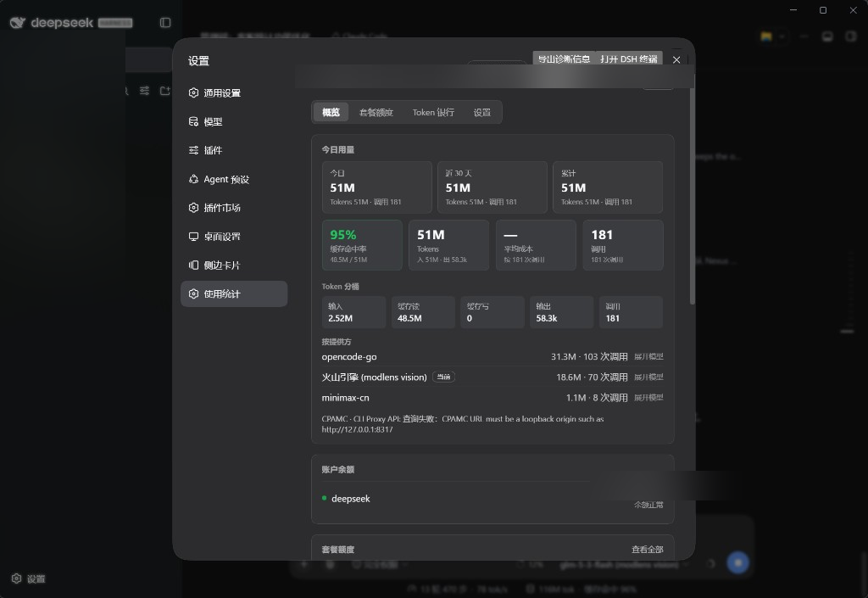Click the 平均成本 card

click(536, 245)
